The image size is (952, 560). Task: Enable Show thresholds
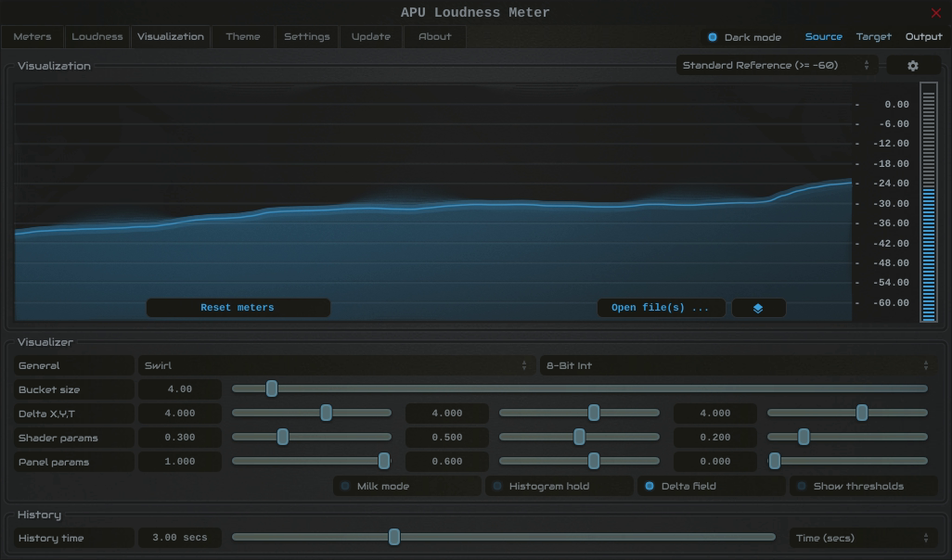point(863,486)
